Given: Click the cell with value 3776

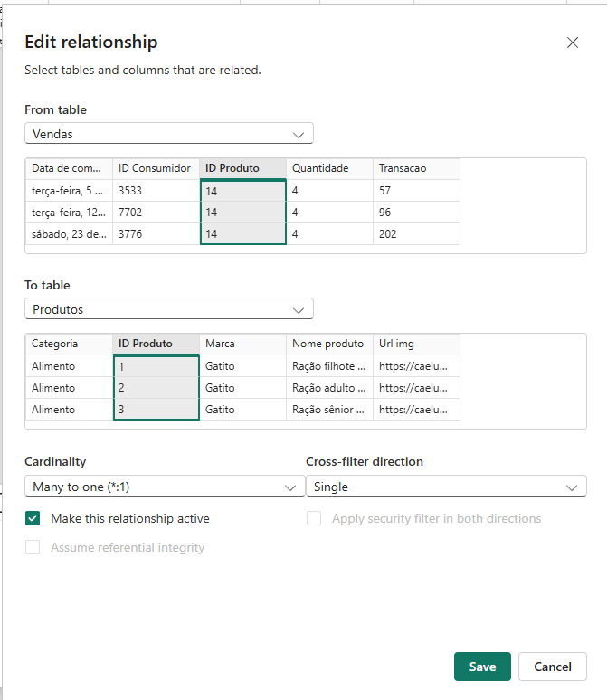Looking at the screenshot, I should 156,234.
